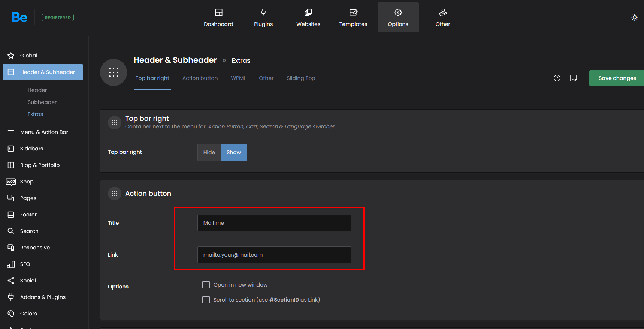Open the Plugins plug icon
The image size is (644, 329).
[x=263, y=12]
